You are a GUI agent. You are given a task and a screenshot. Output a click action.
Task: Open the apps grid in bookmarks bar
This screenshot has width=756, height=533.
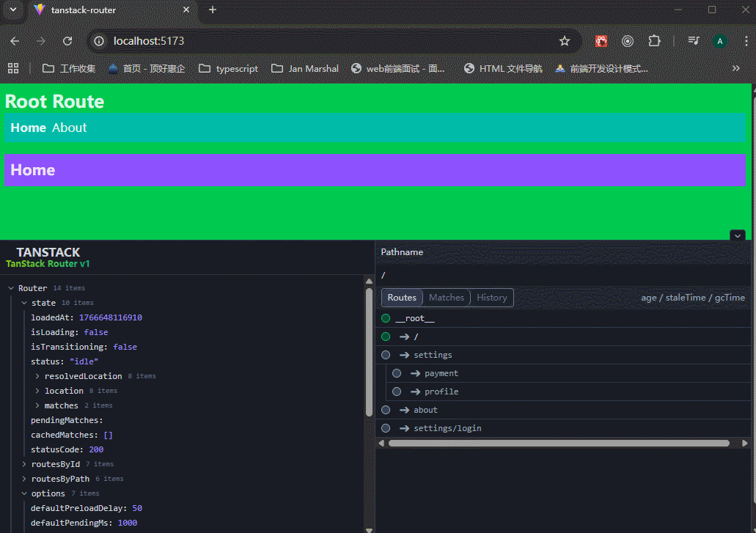coord(13,68)
